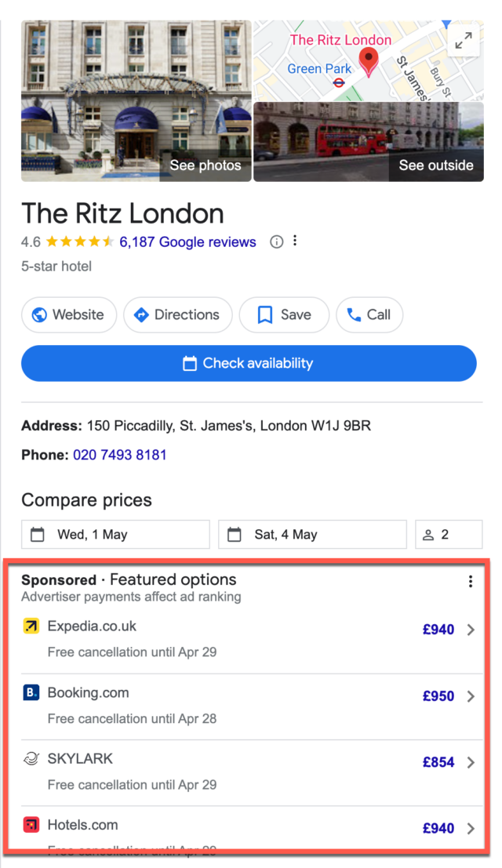The width and height of the screenshot is (502, 868).
Task: Select the Hotels.com logo icon
Action: (29, 826)
